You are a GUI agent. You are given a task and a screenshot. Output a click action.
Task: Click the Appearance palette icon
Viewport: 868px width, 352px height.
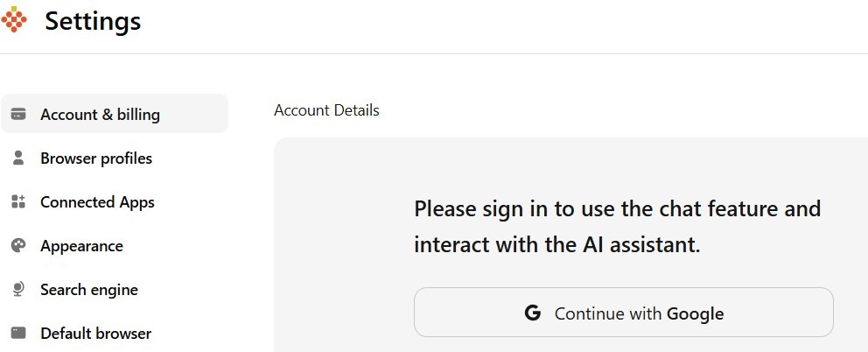[18, 246]
